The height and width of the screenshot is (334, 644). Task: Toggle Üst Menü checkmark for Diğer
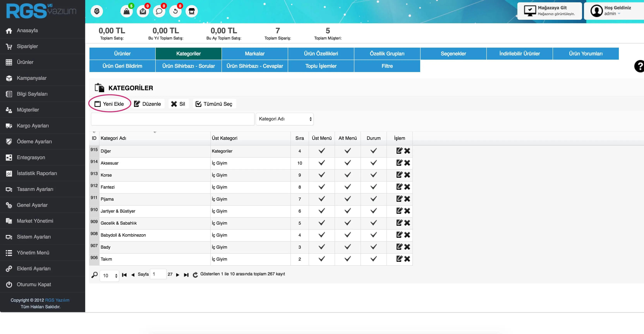tap(321, 151)
